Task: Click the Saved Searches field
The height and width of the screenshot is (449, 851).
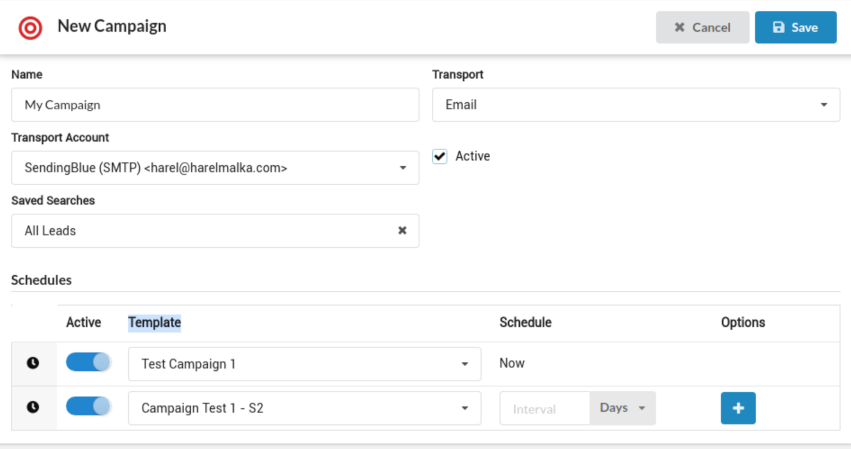Action: pos(200,230)
